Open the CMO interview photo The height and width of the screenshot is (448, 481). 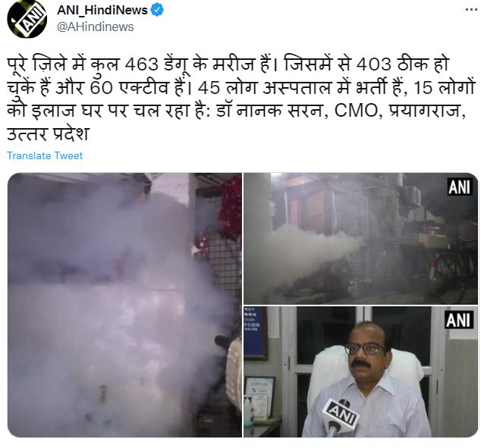361,371
